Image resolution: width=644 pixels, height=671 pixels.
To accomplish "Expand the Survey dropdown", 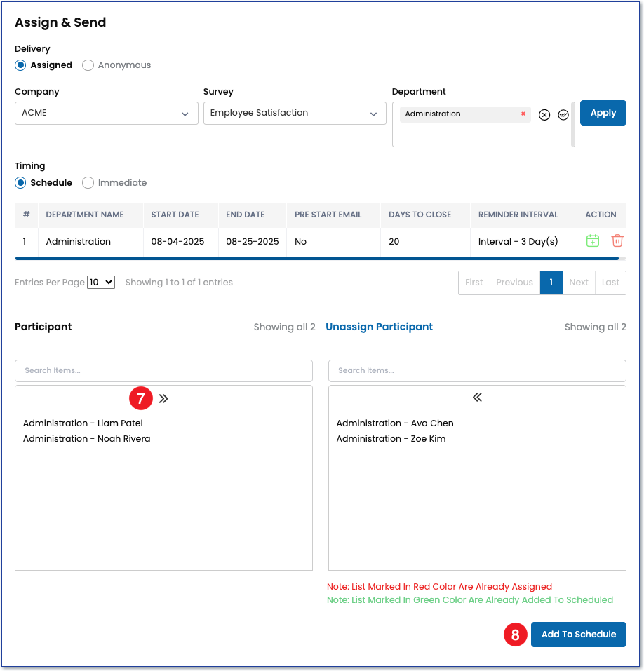I will pos(295,114).
